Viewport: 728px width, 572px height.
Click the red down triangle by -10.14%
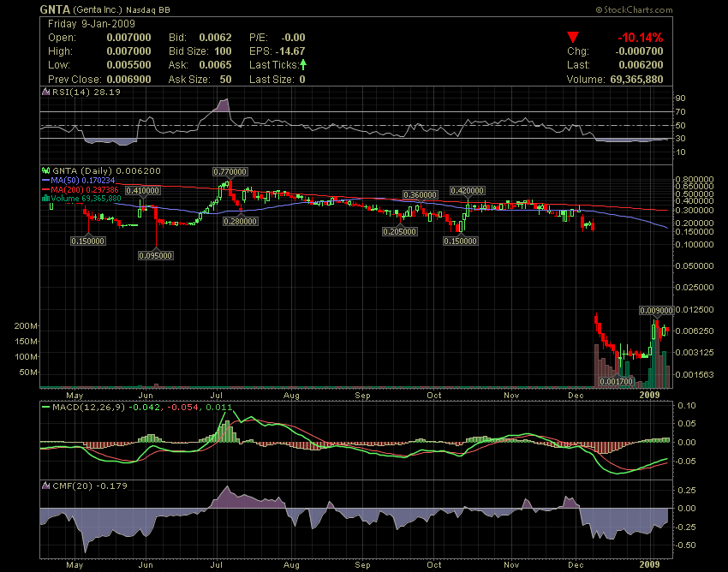[573, 37]
